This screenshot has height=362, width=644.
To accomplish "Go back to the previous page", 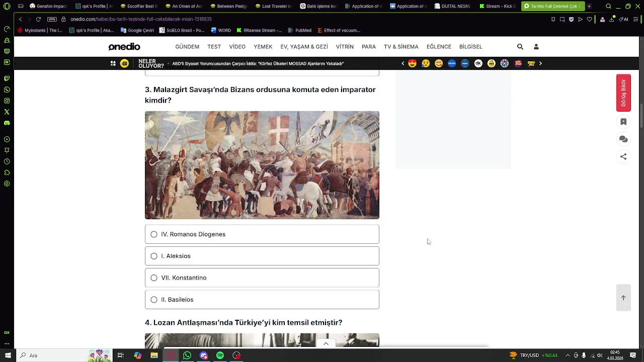I will 20,19.
